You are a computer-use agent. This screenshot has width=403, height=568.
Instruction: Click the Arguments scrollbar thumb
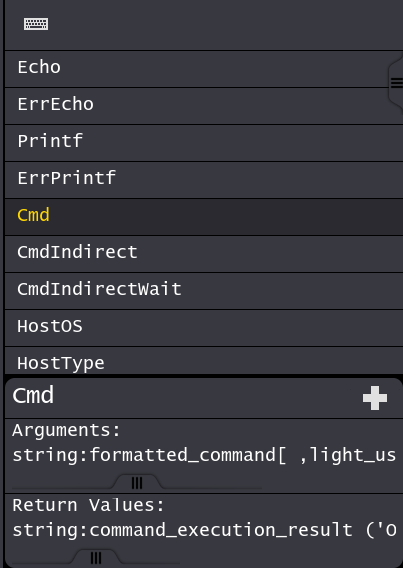coord(137,483)
